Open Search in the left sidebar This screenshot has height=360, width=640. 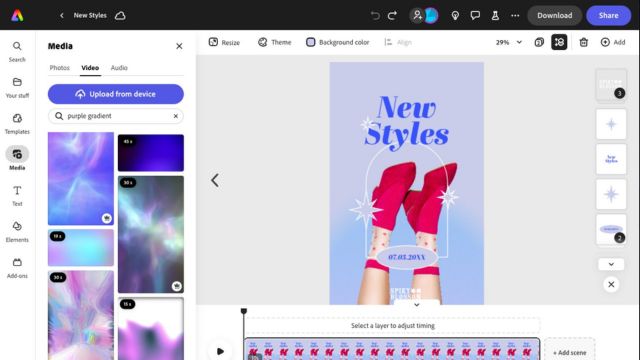17,51
